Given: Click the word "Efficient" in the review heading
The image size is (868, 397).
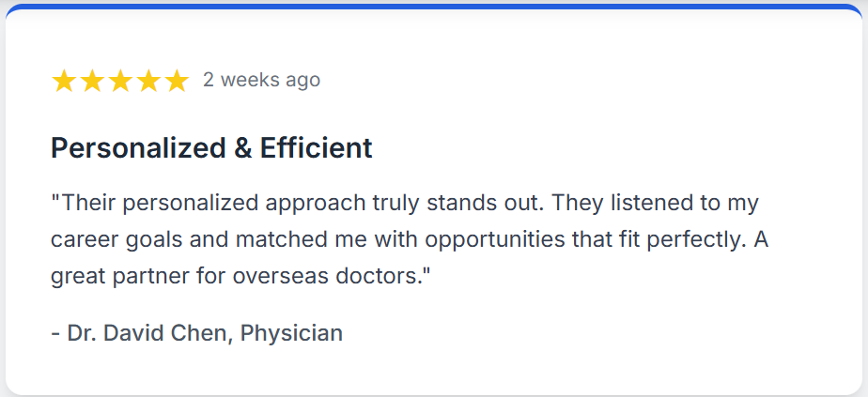Looking at the screenshot, I should (x=316, y=148).
